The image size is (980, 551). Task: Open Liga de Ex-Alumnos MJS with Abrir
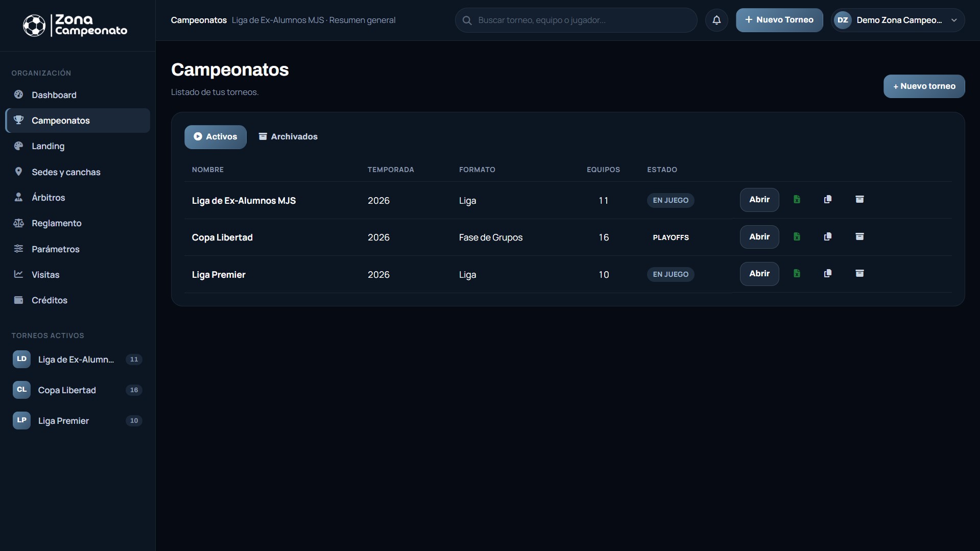pos(759,200)
